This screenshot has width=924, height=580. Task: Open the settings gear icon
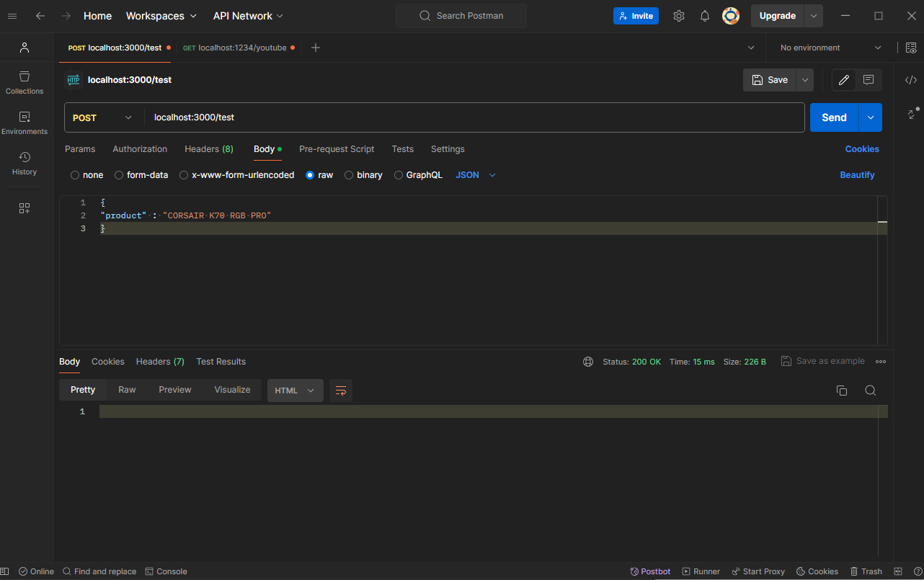pyautogui.click(x=679, y=16)
